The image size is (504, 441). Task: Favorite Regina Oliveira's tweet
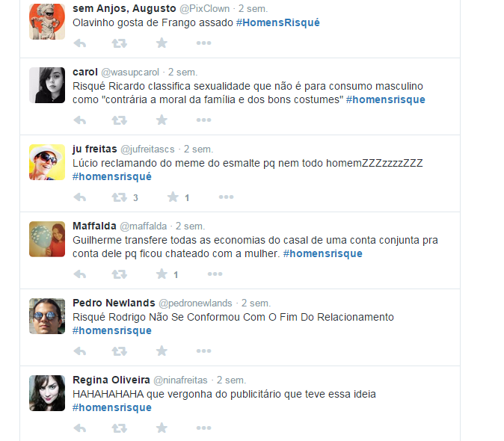[162, 428]
